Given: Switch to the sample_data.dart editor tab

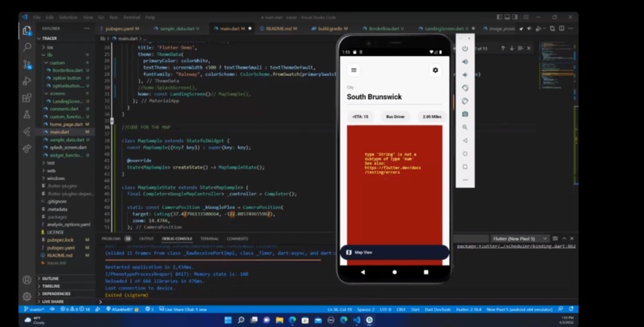Looking at the screenshot, I should [178, 29].
